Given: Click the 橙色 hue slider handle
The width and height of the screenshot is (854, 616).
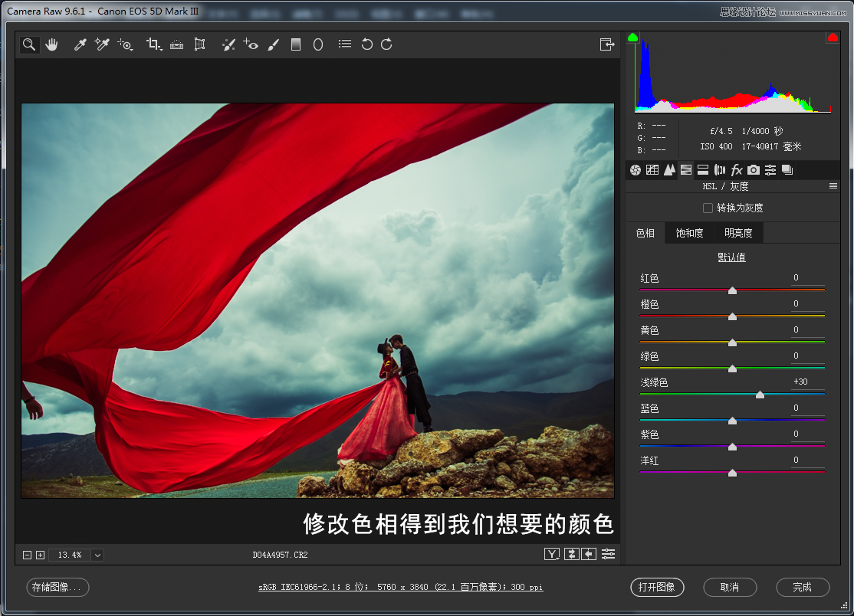Looking at the screenshot, I should tap(733, 316).
